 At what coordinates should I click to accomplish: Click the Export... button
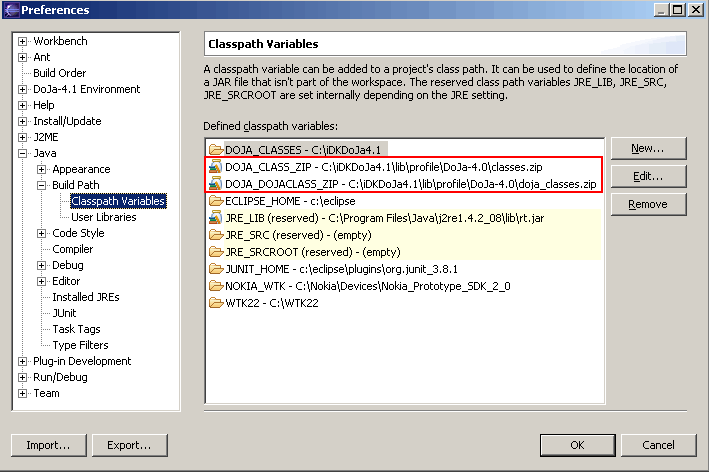pyautogui.click(x=129, y=445)
